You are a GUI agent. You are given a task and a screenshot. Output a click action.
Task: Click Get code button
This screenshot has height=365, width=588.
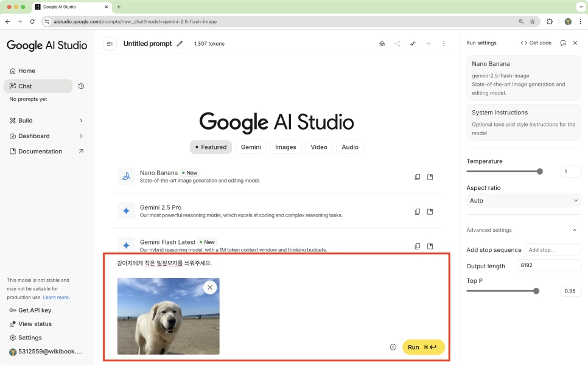[536, 43]
